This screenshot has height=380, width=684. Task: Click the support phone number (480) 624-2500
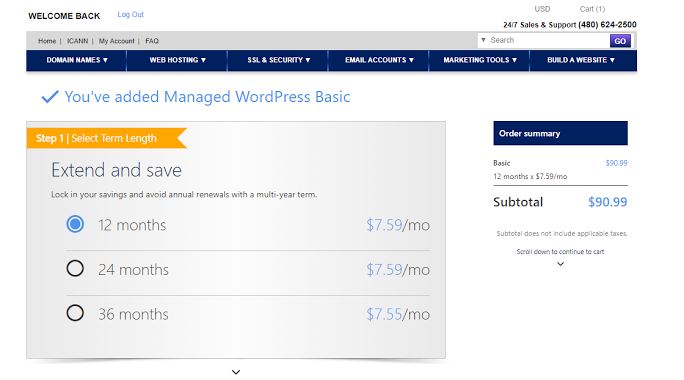coord(607,25)
